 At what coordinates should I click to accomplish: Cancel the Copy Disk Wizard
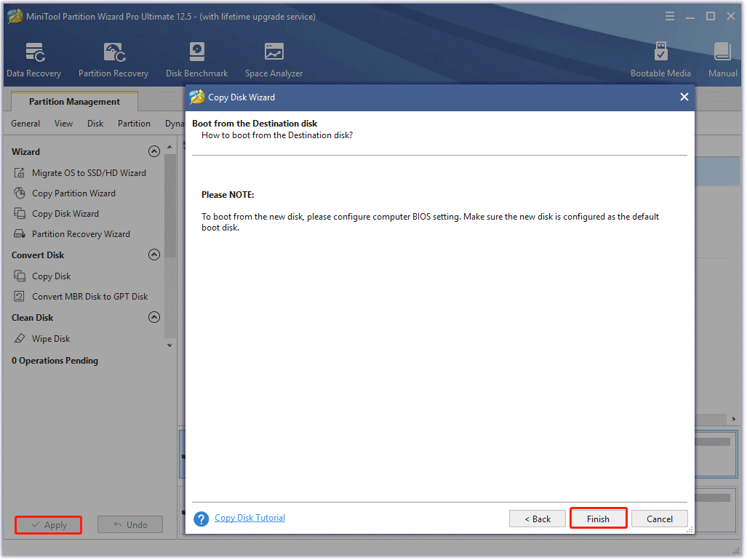click(x=659, y=519)
